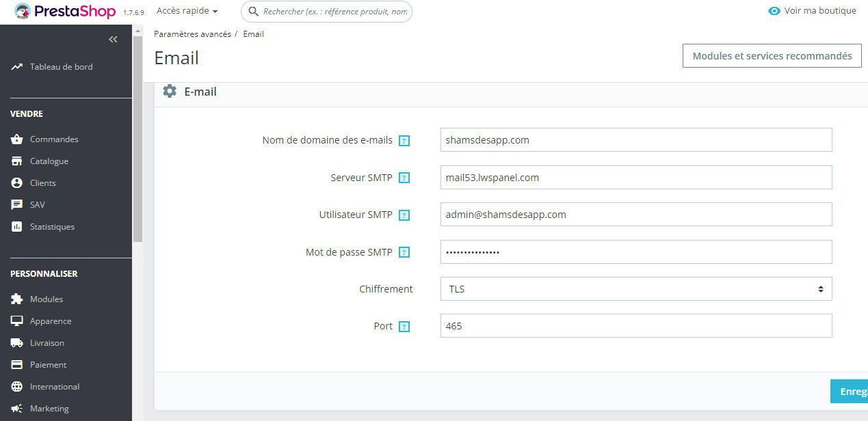The height and width of the screenshot is (421, 868).
Task: Click the eye icon near Voir ma boutique
Action: [x=774, y=11]
